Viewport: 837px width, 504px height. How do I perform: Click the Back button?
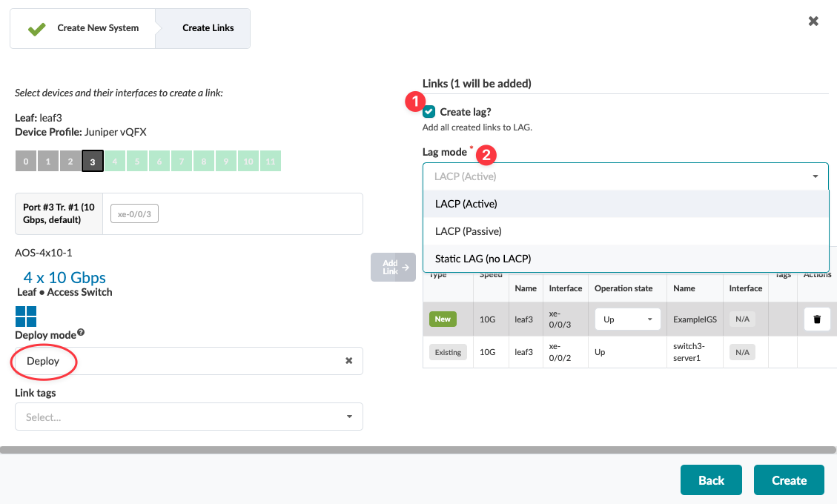point(711,480)
